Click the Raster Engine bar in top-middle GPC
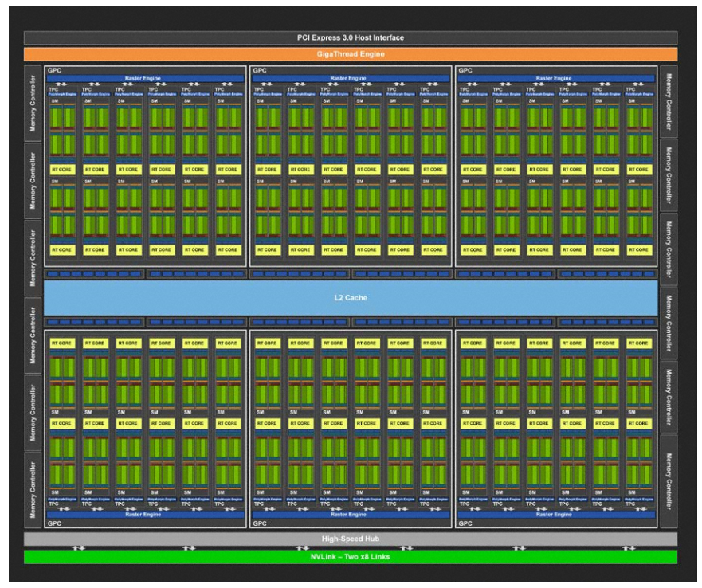The width and height of the screenshot is (702, 588). pyautogui.click(x=351, y=78)
